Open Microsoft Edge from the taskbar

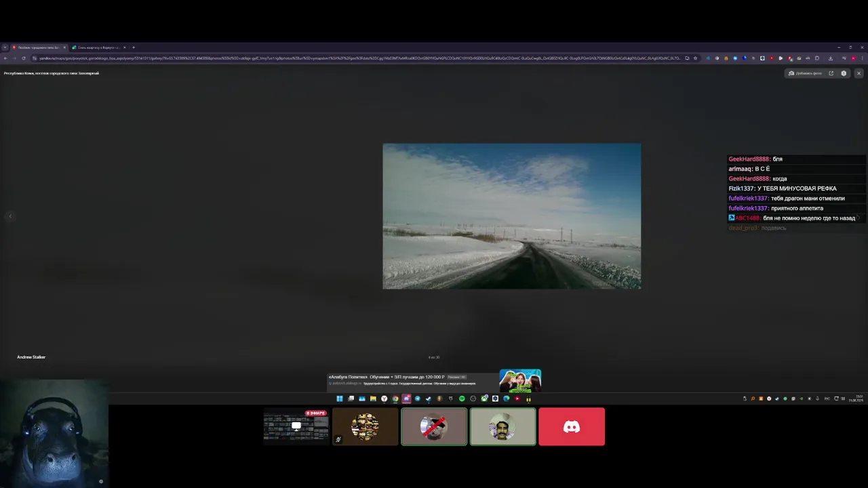(506, 399)
